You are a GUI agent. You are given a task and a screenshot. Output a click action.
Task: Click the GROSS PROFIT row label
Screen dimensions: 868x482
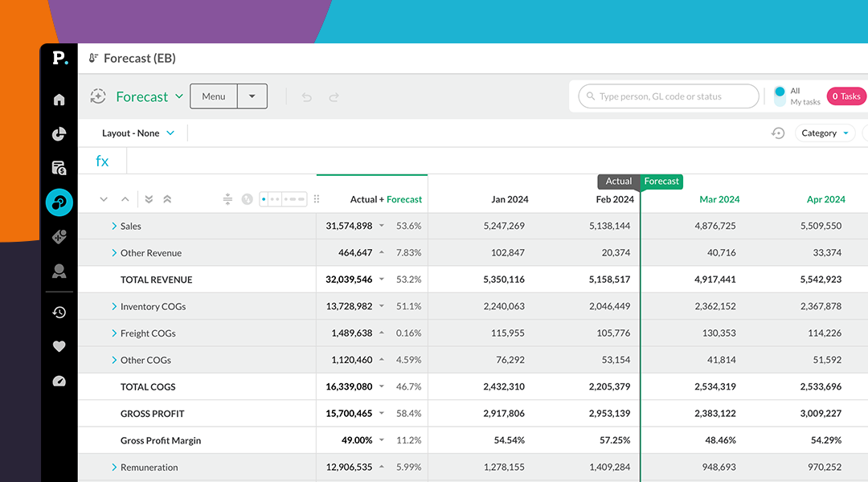coord(152,414)
